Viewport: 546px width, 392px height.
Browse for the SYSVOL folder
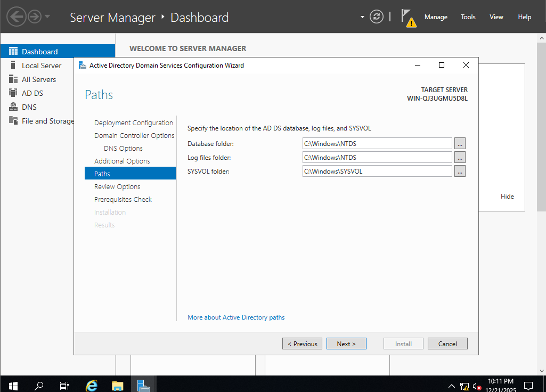tap(460, 171)
